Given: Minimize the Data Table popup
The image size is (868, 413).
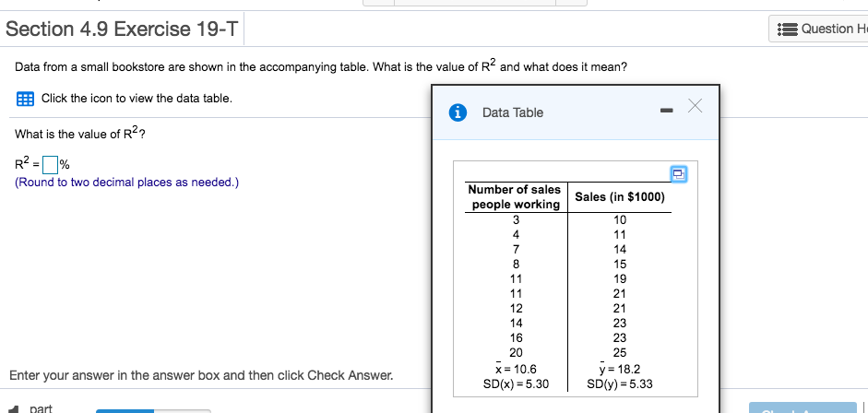Looking at the screenshot, I should pyautogui.click(x=665, y=112).
